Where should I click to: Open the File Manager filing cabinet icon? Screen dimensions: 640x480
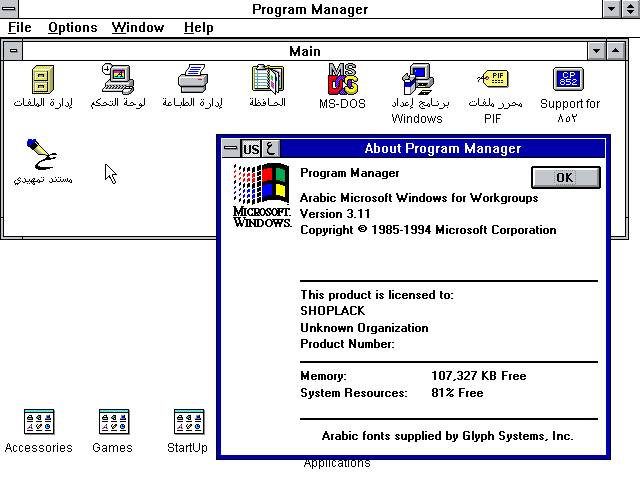(x=43, y=80)
